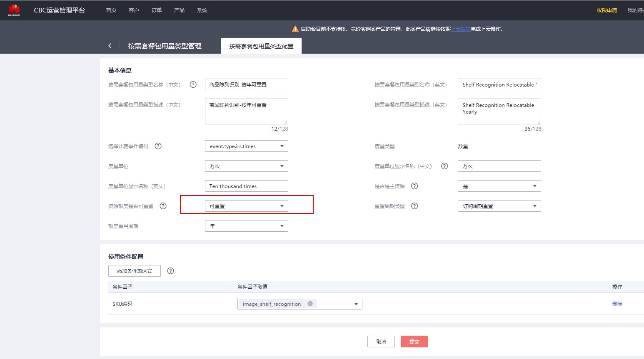Image resolution: width=644 pixels, height=359 pixels.
Task: Click the 删除 link in SKU编码 row
Action: pyautogui.click(x=617, y=304)
